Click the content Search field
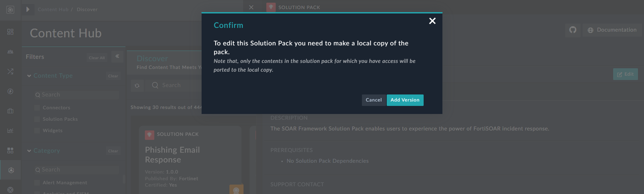The width and height of the screenshot is (644, 194). point(173,85)
